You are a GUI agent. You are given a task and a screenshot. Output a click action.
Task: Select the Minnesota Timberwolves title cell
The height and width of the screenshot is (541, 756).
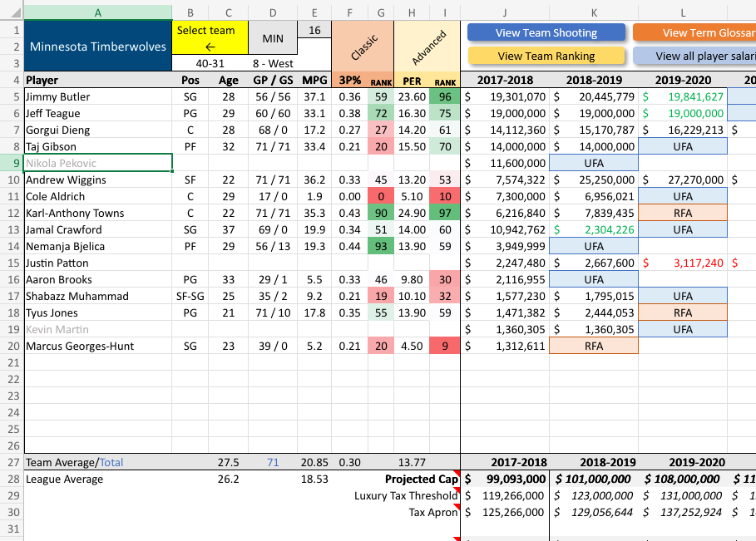(98, 47)
